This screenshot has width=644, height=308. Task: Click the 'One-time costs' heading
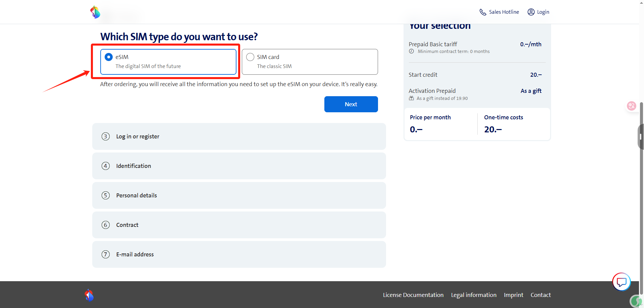click(503, 117)
